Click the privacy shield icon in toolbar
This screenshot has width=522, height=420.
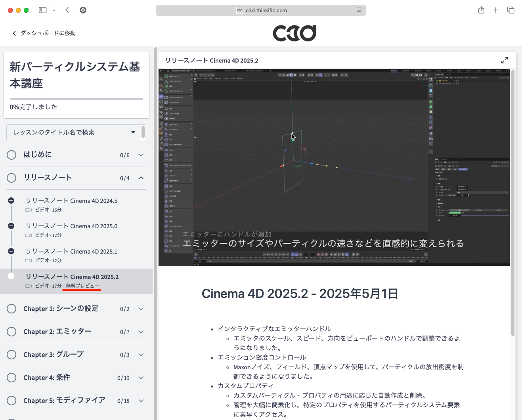point(83,10)
